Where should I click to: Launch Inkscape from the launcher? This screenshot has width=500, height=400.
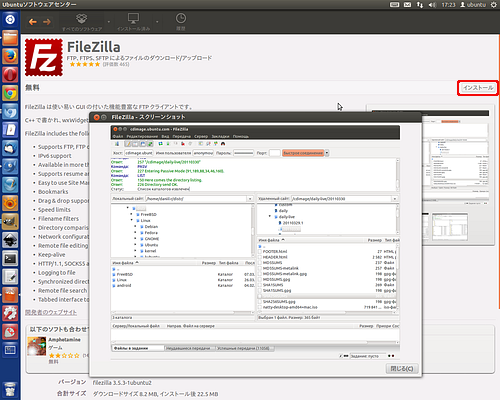(x=10, y=240)
